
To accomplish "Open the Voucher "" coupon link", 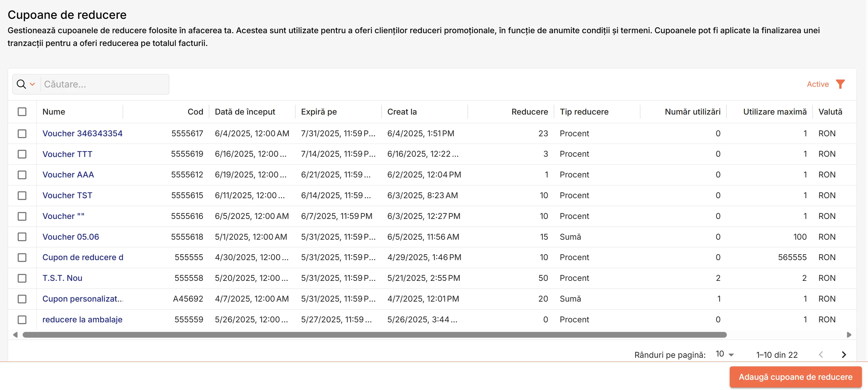I will 63,216.
